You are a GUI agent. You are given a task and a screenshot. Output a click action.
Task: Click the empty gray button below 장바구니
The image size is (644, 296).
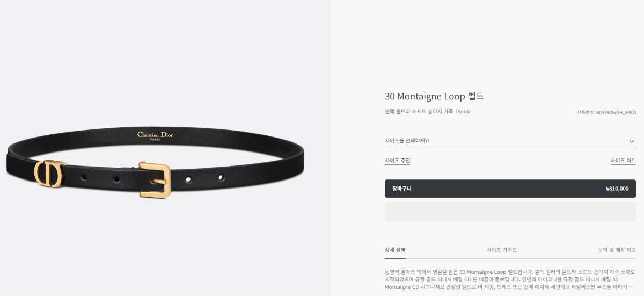click(510, 212)
